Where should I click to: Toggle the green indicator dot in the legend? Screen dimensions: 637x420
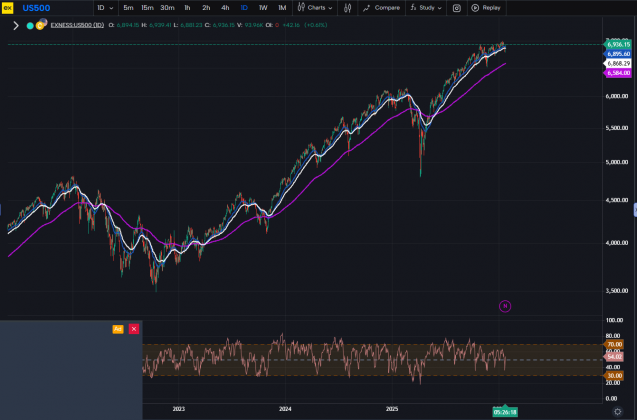[29, 25]
